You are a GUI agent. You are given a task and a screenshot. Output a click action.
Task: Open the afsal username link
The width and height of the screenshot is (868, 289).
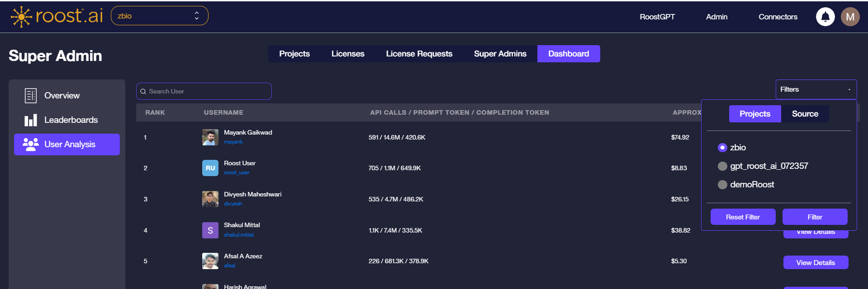(x=229, y=266)
